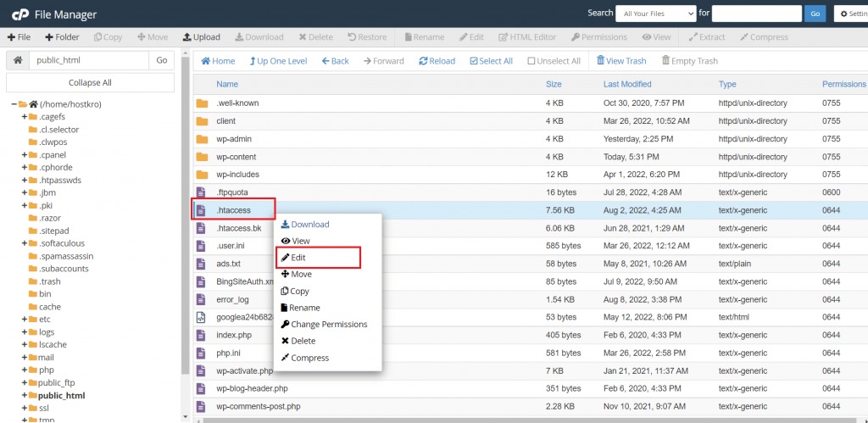The image size is (868, 423).
Task: Click the Download toolbar button
Action: pyautogui.click(x=259, y=37)
